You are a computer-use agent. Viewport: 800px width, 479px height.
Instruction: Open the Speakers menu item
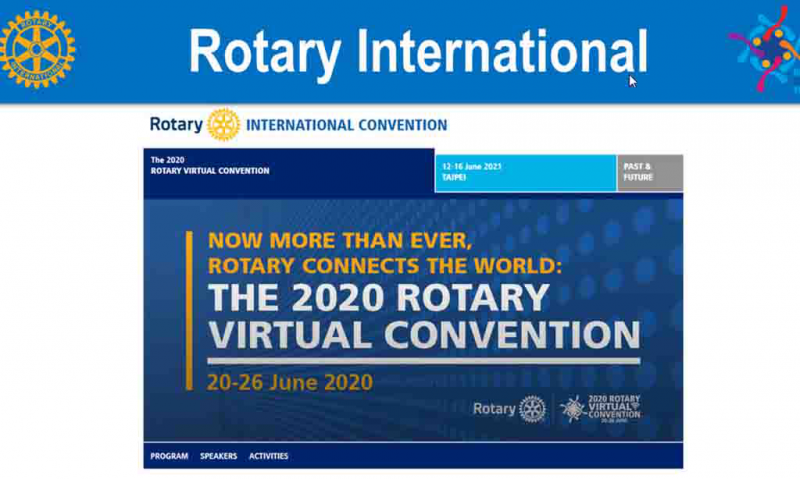point(218,456)
